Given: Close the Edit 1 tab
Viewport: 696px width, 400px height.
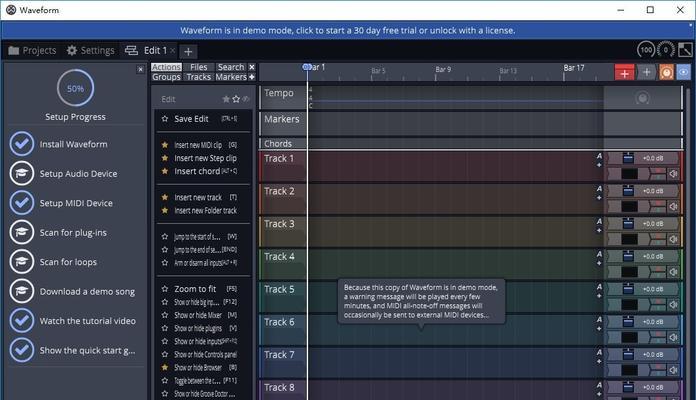Looking at the screenshot, I should click(173, 51).
